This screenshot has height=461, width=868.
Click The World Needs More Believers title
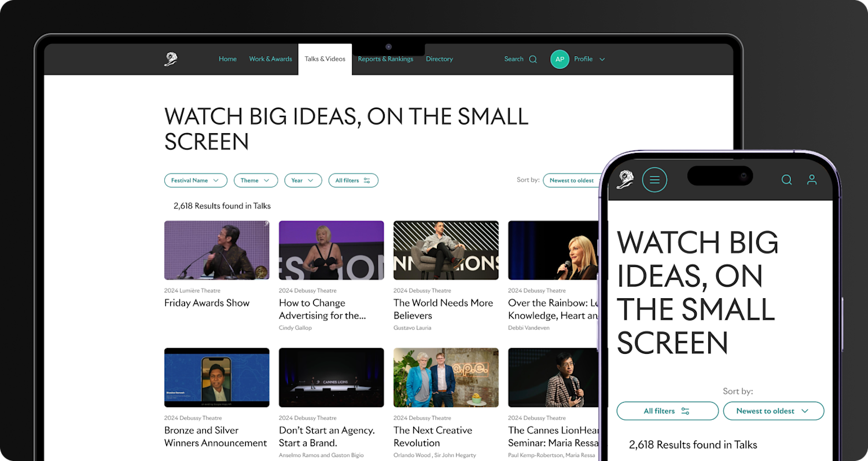pos(443,309)
